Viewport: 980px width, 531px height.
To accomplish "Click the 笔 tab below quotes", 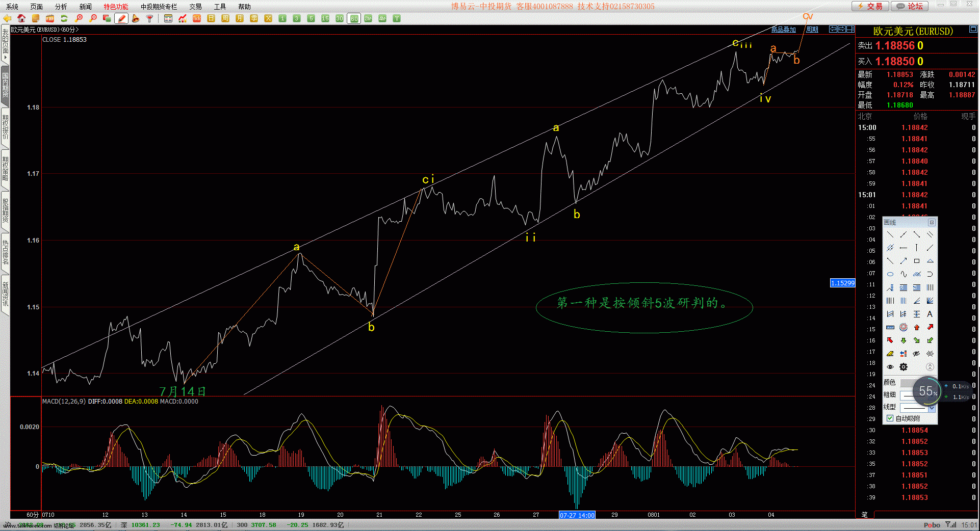I will click(x=864, y=515).
